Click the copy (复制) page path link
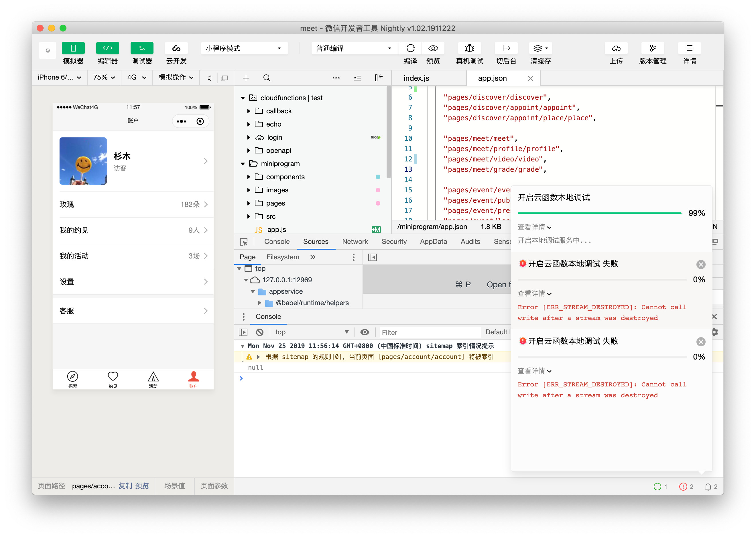Image resolution: width=756 pixels, height=537 pixels. point(125,486)
